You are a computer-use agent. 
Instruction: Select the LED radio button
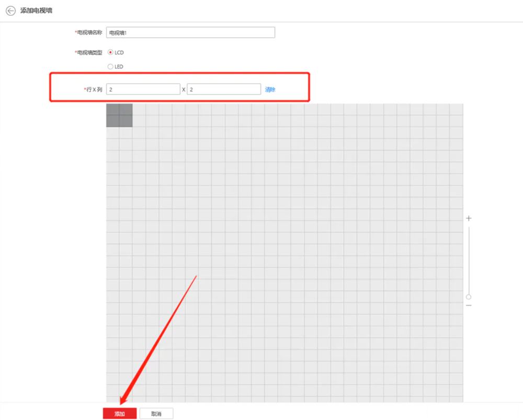click(110, 67)
